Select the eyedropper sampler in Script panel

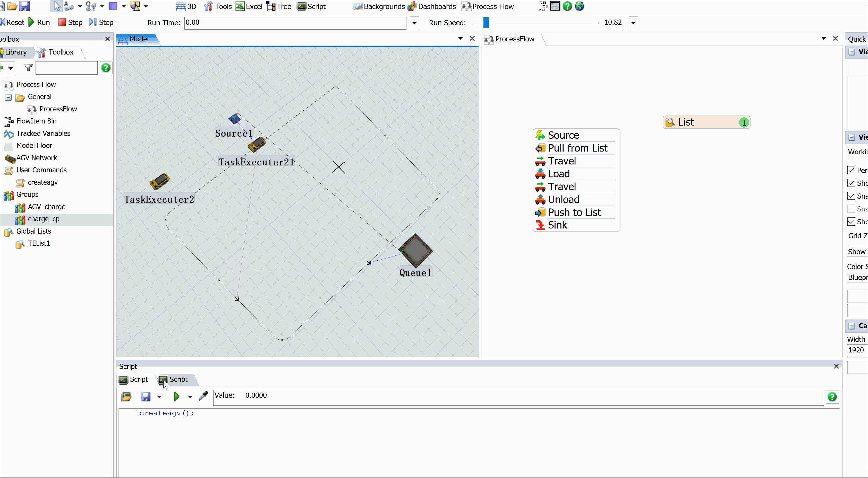[x=203, y=396]
